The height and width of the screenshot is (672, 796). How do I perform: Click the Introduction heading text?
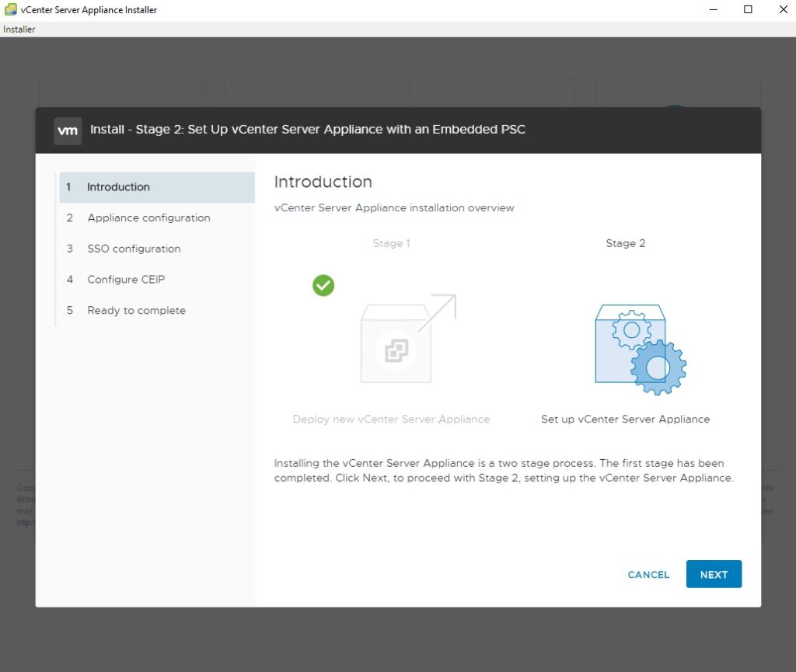(323, 182)
